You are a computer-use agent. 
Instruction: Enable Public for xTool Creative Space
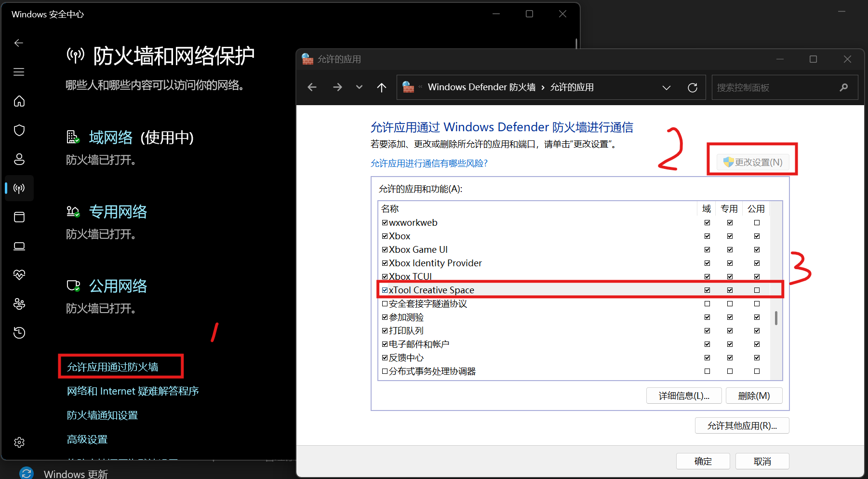pos(757,290)
